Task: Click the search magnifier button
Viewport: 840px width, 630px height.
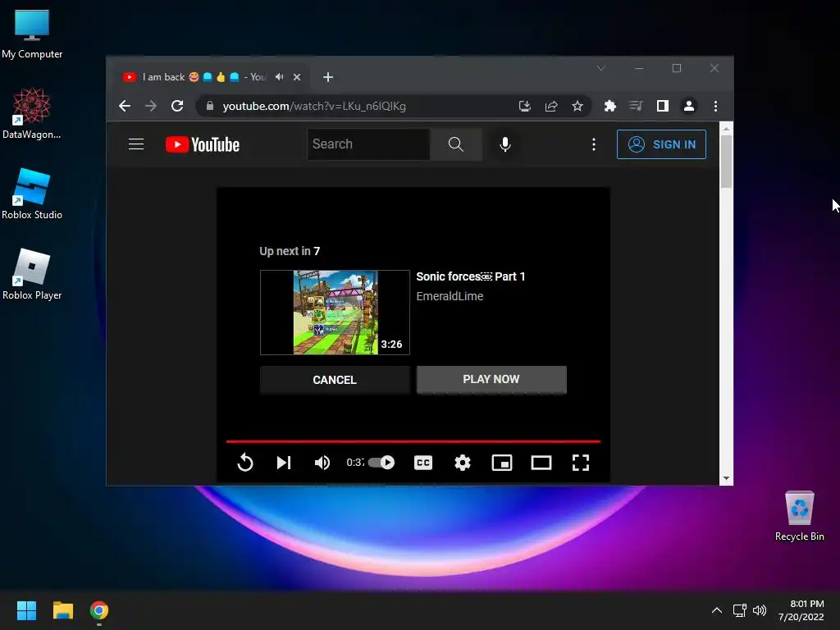Action: (x=456, y=144)
